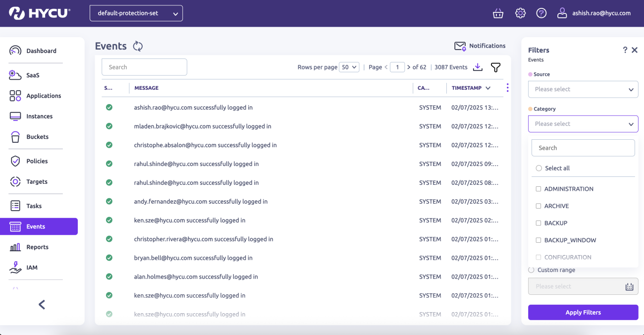
Task: Open the column options three-dot menu
Action: [507, 88]
